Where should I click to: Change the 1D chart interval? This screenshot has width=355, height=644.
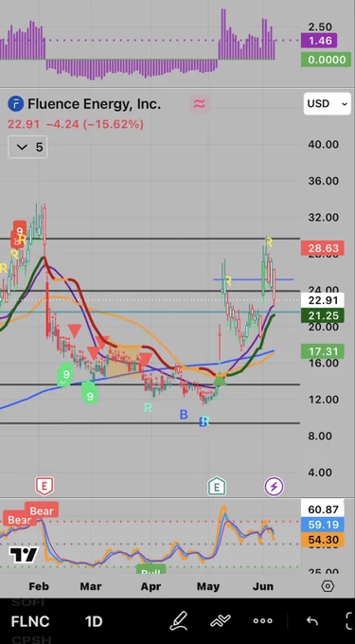click(x=94, y=621)
